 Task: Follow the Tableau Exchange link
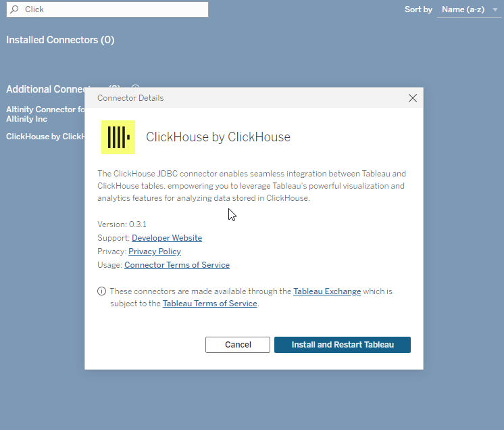click(x=327, y=291)
